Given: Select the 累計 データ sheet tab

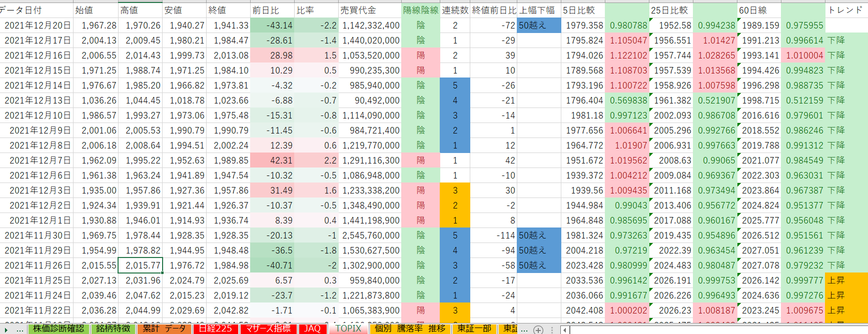Looking at the screenshot, I should [x=164, y=329].
